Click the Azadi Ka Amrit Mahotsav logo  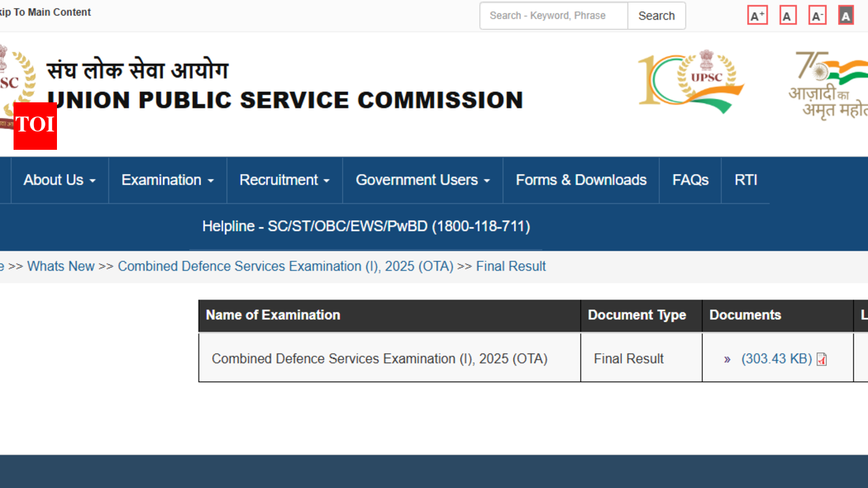(x=829, y=85)
